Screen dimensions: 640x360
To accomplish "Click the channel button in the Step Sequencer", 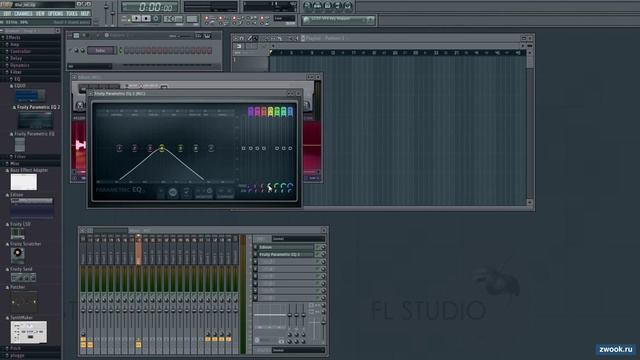I will pos(100,51).
